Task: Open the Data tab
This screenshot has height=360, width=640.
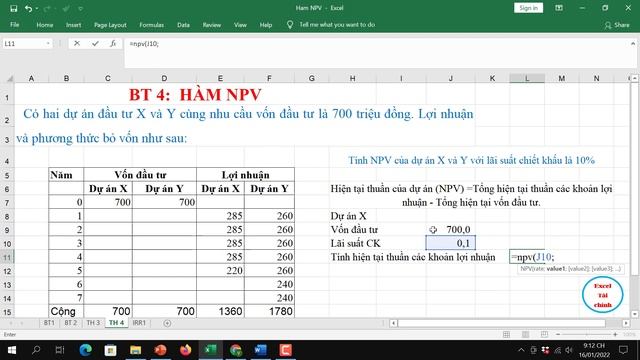Action: point(183,25)
